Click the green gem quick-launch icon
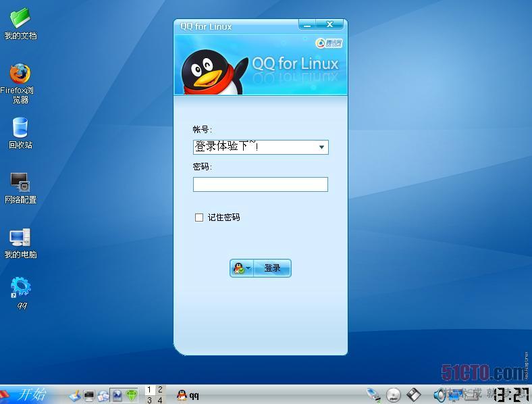This screenshot has height=404, width=532. pyautogui.click(x=131, y=395)
